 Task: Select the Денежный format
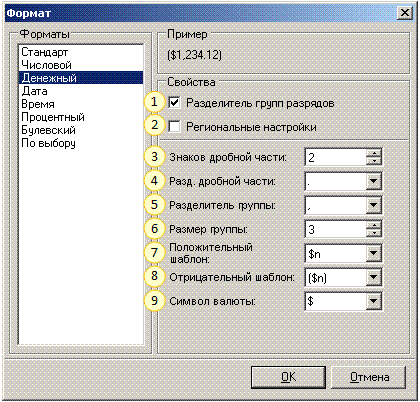[x=81, y=78]
